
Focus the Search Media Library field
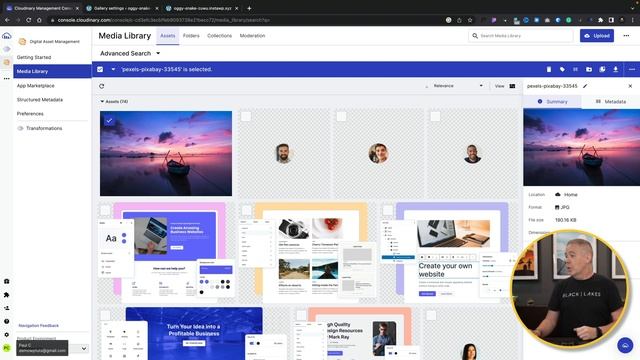[521, 36]
